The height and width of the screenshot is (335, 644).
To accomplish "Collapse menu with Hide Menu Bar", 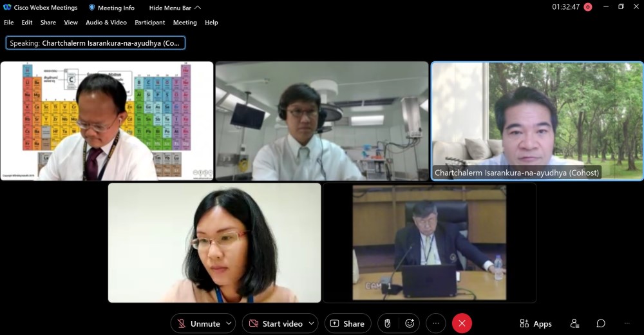I will point(175,8).
